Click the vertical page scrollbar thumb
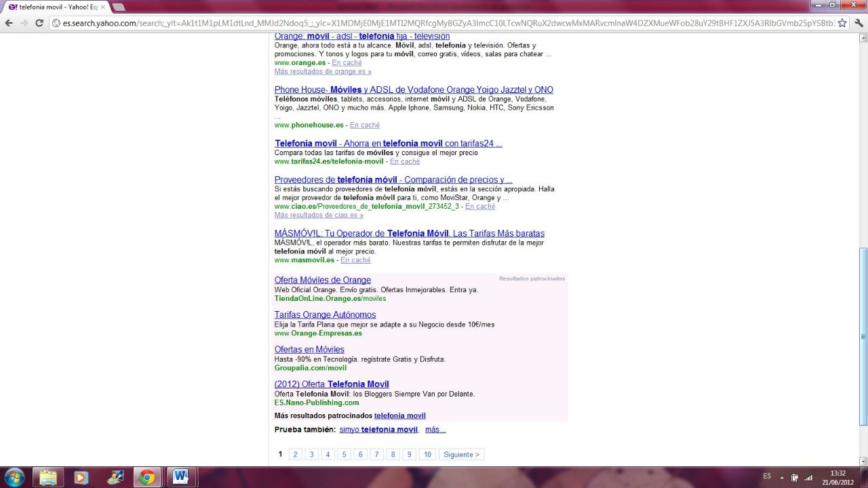Screen dimensions: 868x488 point(863,335)
